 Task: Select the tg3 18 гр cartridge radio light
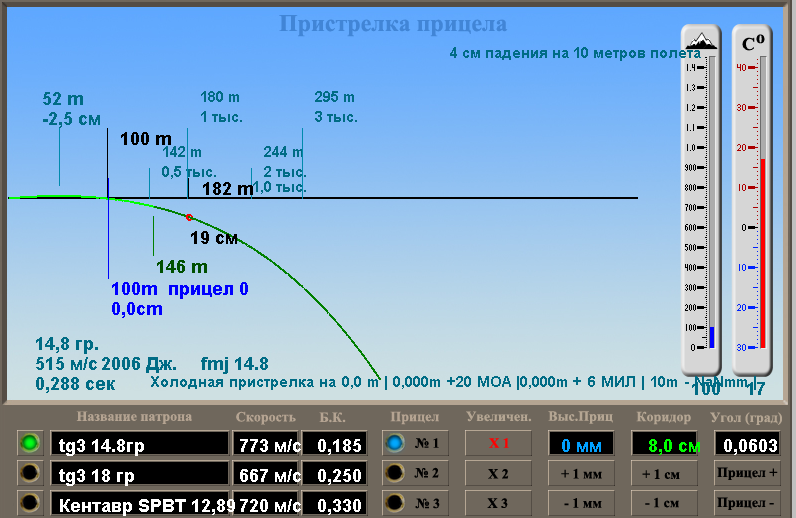pos(31,474)
